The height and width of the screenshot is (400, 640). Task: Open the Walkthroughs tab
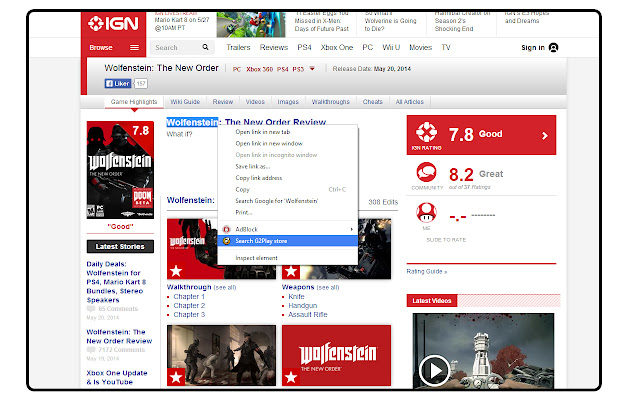pyautogui.click(x=331, y=102)
